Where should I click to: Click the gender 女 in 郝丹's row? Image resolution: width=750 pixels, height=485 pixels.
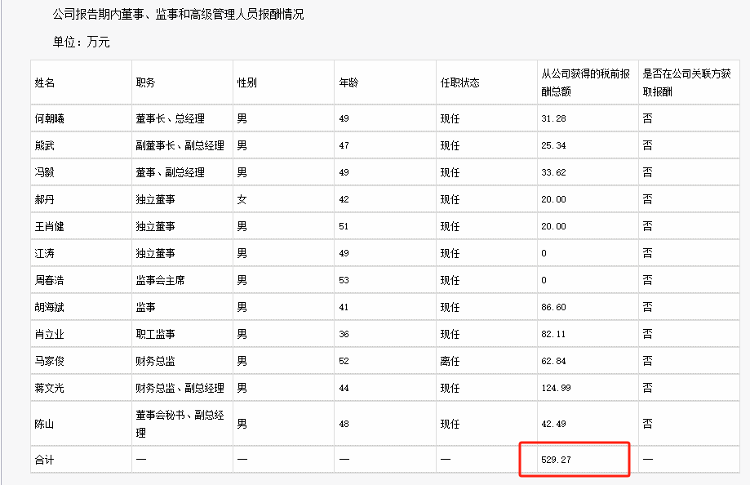242,199
